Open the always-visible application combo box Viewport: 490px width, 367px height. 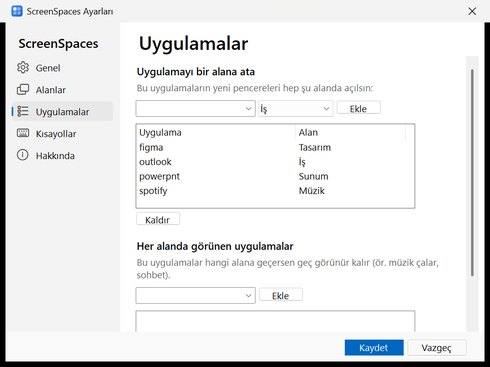click(196, 296)
